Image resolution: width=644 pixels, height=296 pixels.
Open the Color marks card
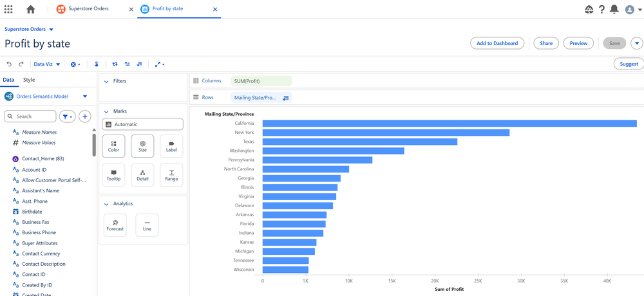click(113, 146)
